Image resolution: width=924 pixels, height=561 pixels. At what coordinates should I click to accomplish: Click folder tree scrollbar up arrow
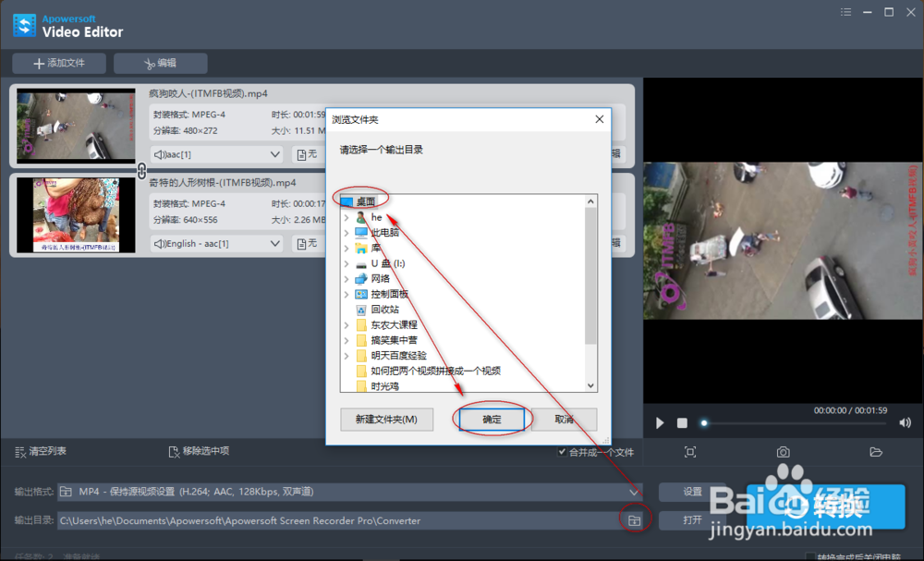(x=590, y=201)
